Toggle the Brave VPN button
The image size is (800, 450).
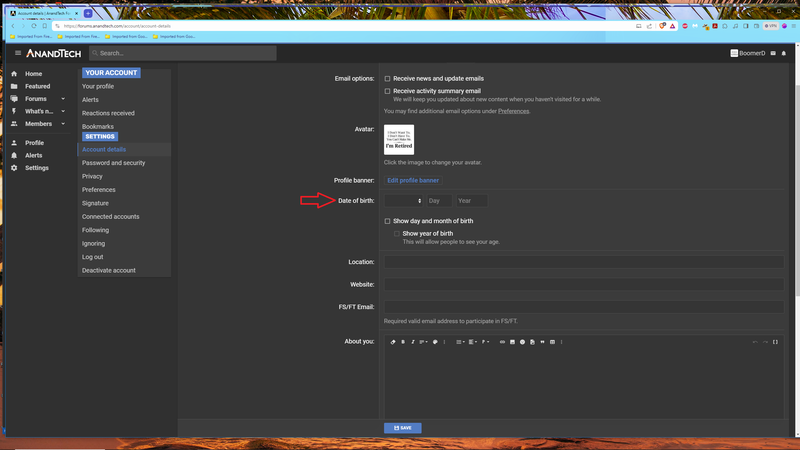coord(770,26)
